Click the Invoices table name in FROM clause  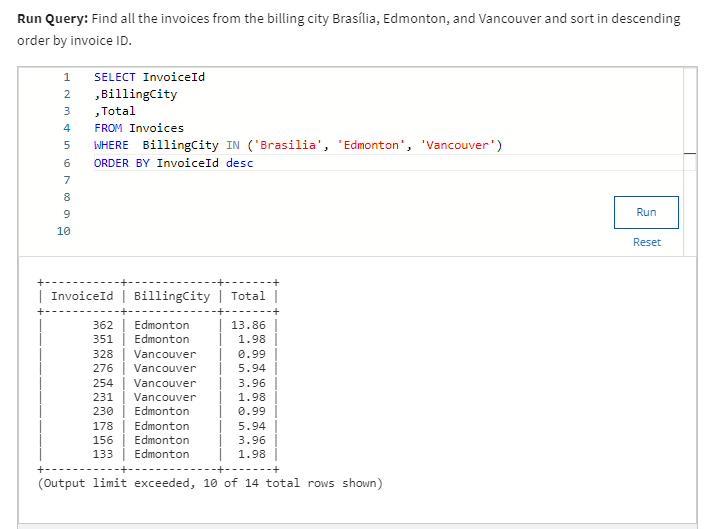(x=156, y=128)
